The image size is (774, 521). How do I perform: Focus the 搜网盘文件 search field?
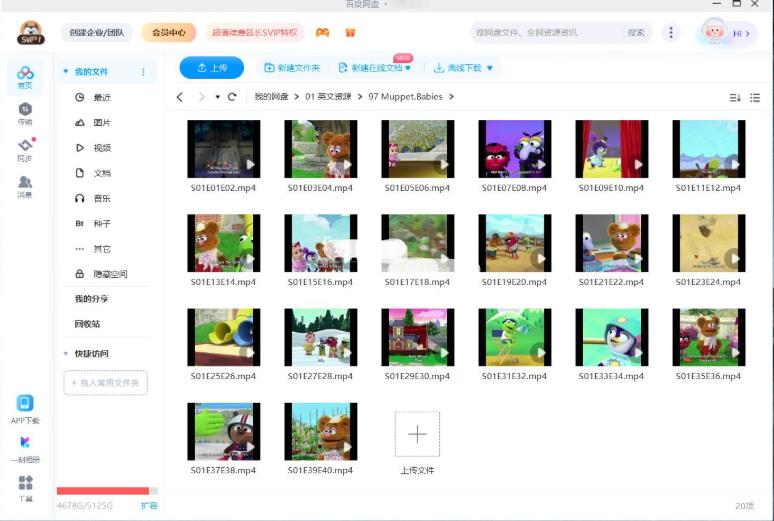545,33
